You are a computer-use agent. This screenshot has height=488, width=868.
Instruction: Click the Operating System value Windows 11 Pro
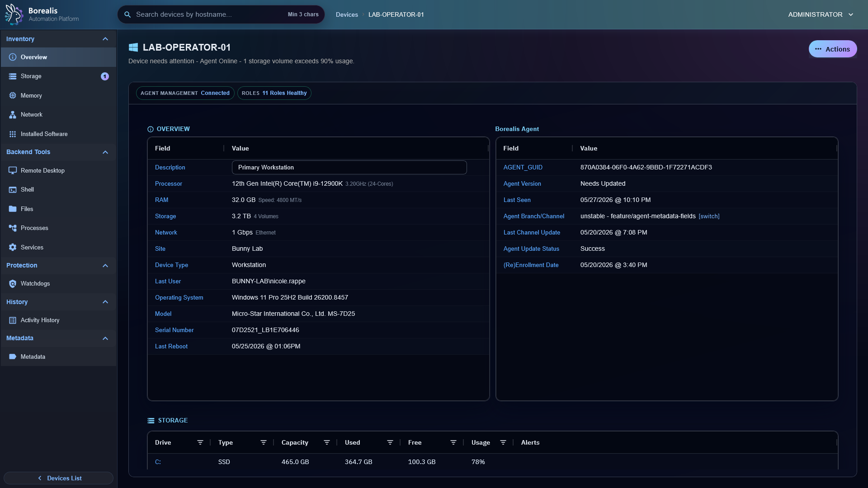click(290, 298)
